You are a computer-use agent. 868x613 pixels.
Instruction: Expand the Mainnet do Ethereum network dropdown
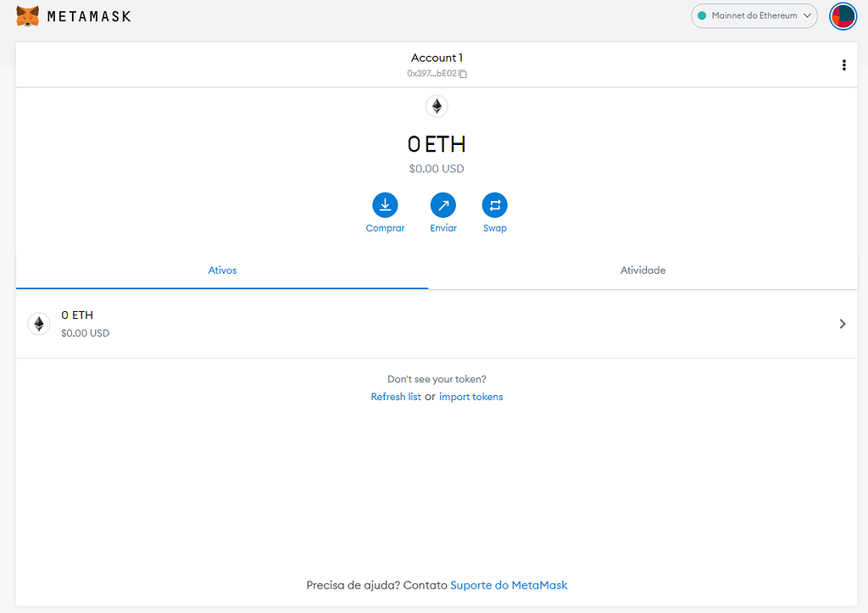(x=754, y=15)
